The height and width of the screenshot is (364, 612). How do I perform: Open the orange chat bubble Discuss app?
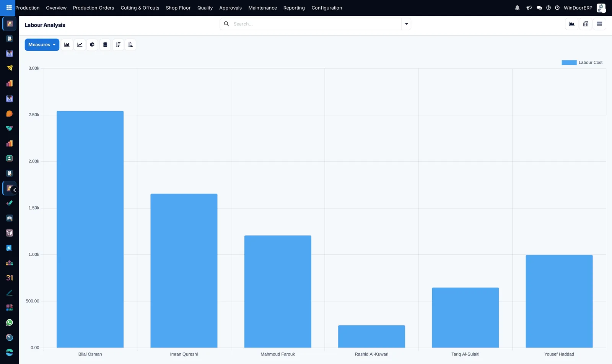pos(10,114)
